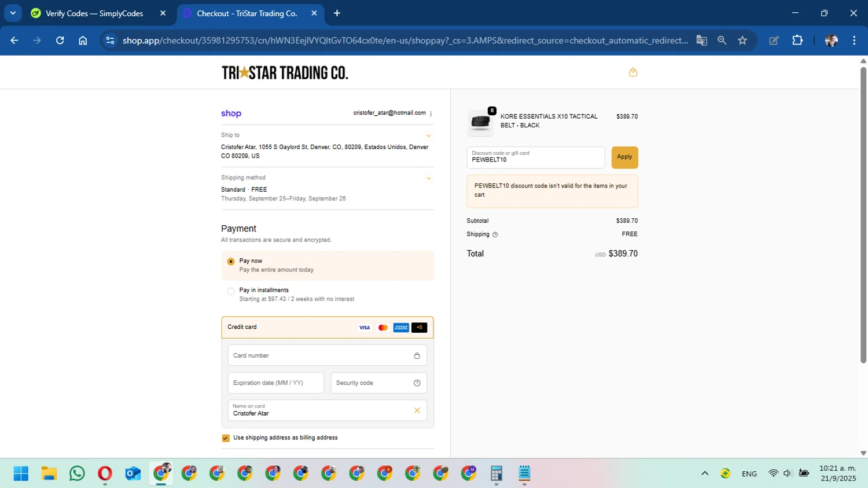868x488 pixels.
Task: Click the page vertical scrollbar
Action: 863,215
